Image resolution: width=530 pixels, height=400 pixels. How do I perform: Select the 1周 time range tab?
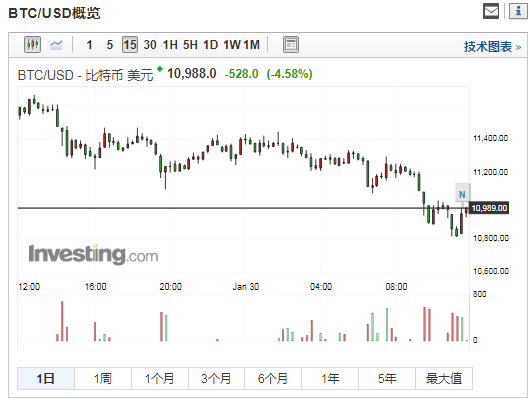pos(103,378)
